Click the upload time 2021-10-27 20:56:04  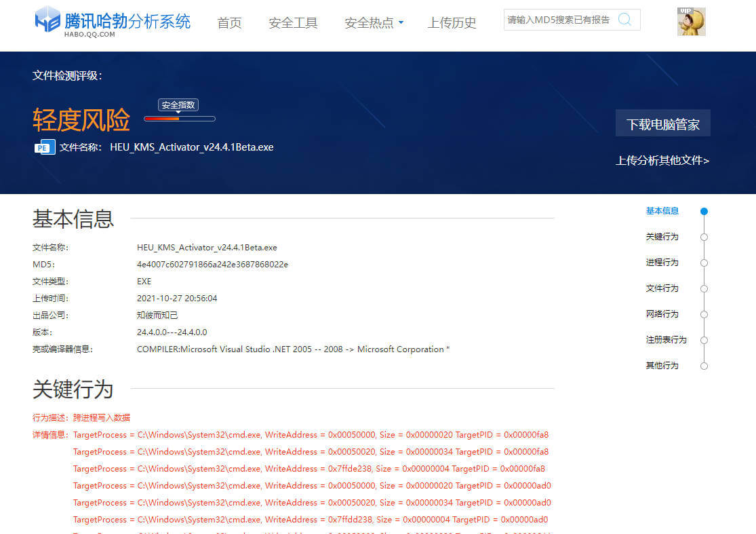coord(177,299)
